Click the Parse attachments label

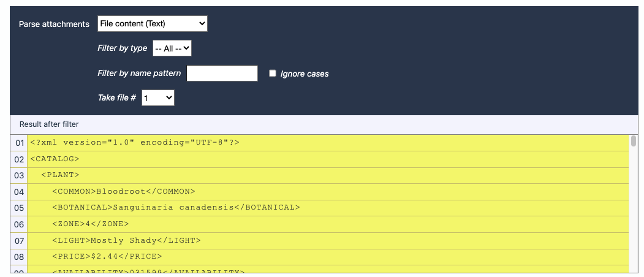tap(54, 24)
